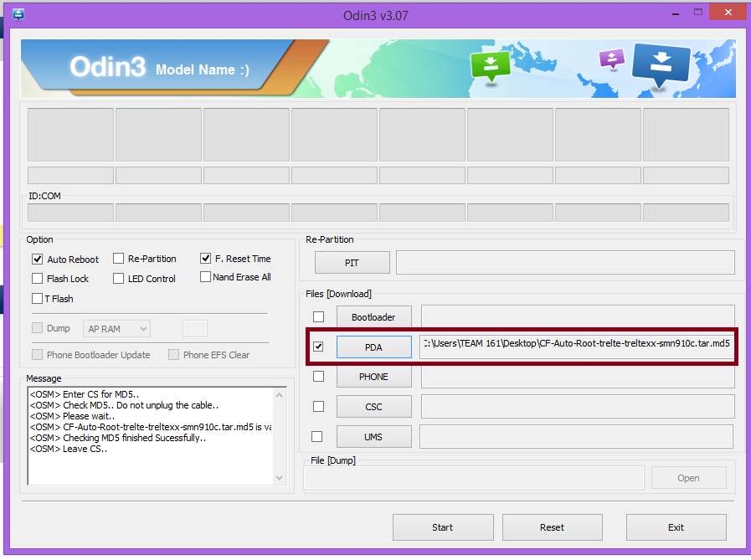
Task: Click the Phone EFS Clear checkbox
Action: point(173,354)
